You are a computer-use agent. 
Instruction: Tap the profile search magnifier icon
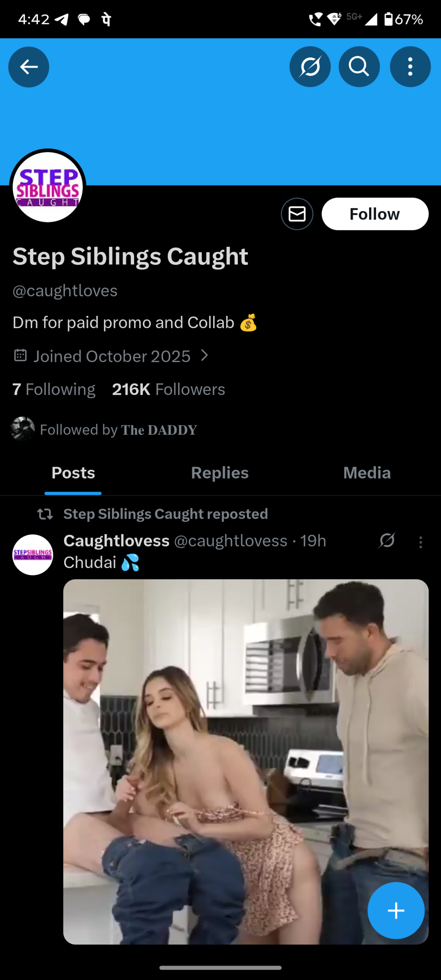tap(359, 67)
